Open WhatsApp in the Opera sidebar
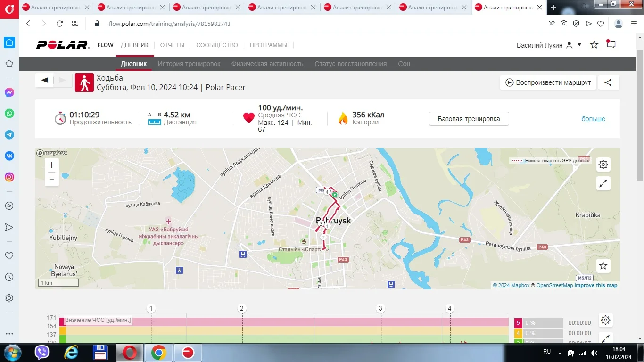The image size is (644, 362). (x=9, y=114)
